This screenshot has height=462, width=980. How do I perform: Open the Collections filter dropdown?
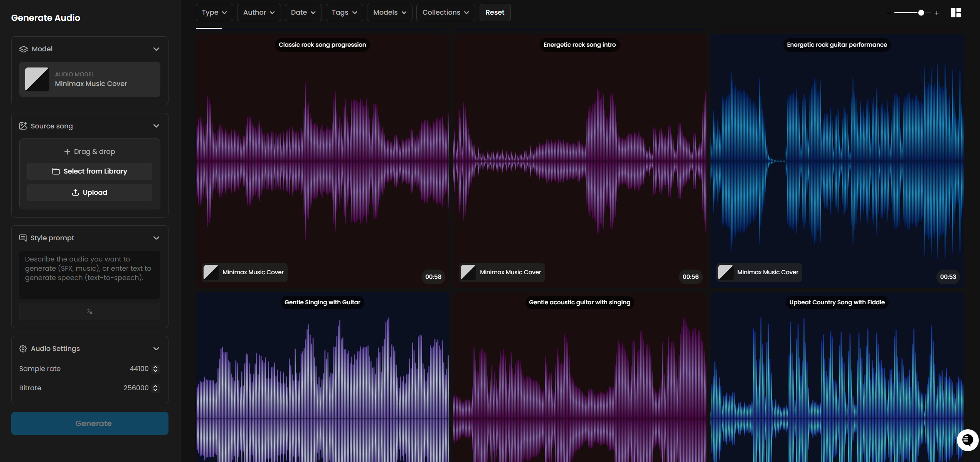[x=445, y=12]
